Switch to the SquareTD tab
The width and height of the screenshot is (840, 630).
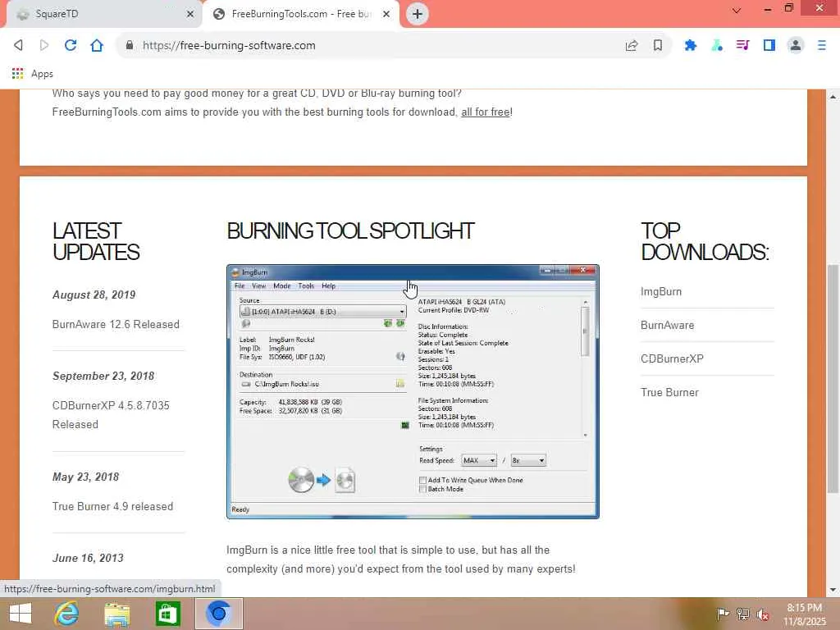pos(103,14)
